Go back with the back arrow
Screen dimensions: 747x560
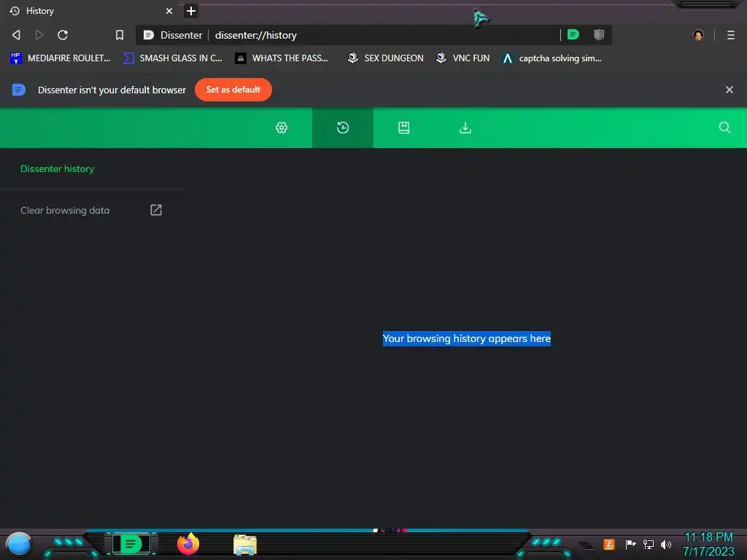point(16,35)
